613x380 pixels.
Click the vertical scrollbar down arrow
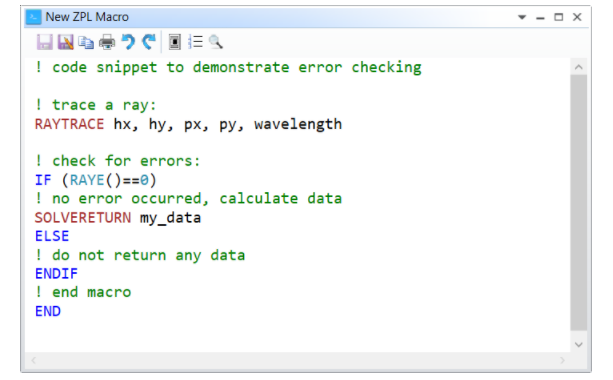579,344
